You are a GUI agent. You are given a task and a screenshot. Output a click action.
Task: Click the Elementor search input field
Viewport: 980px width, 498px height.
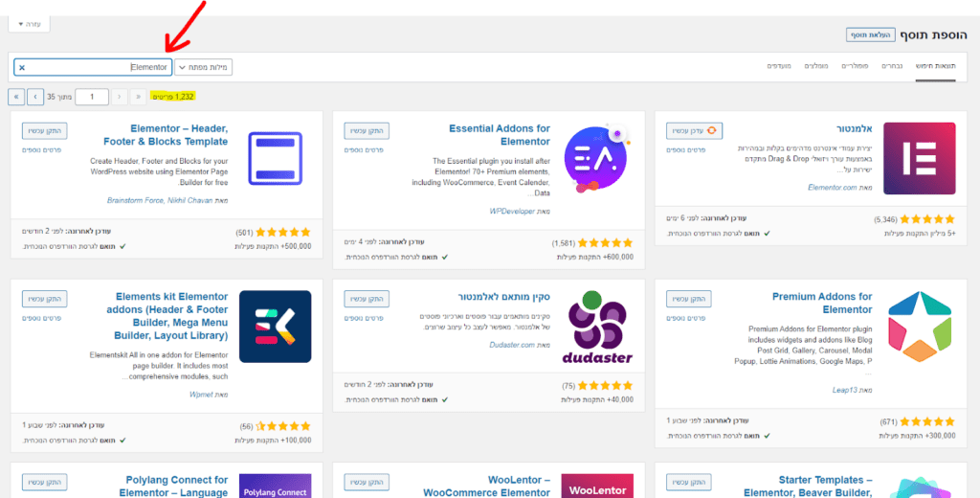pos(93,67)
